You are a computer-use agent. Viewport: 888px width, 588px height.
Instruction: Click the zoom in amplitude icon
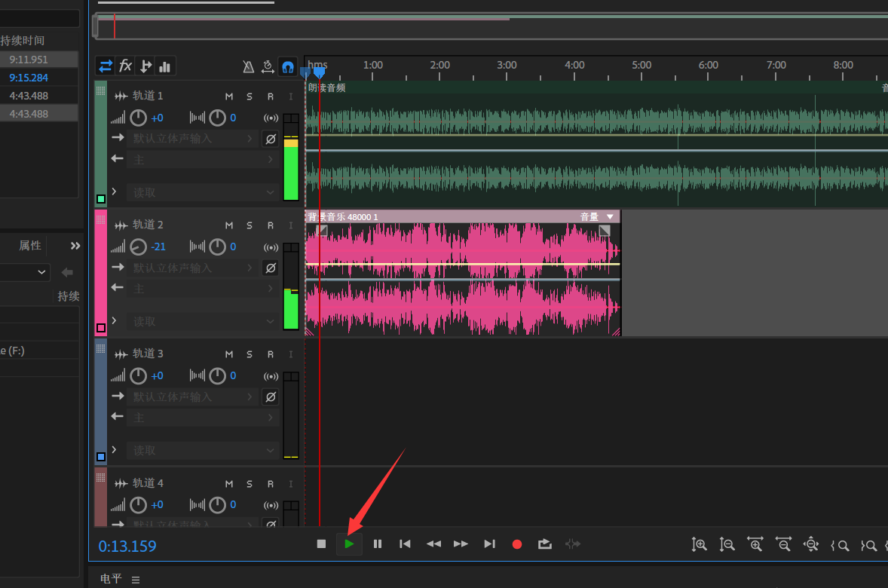699,544
